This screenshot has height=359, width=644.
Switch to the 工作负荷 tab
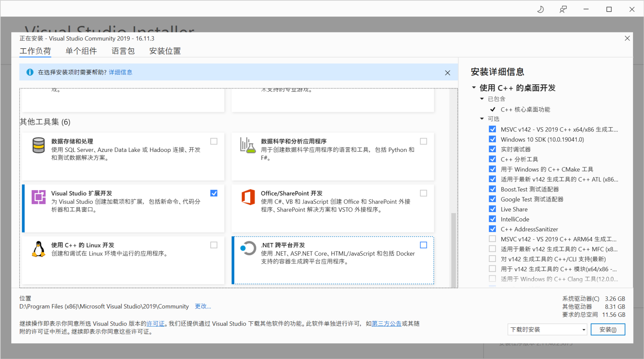[35, 51]
